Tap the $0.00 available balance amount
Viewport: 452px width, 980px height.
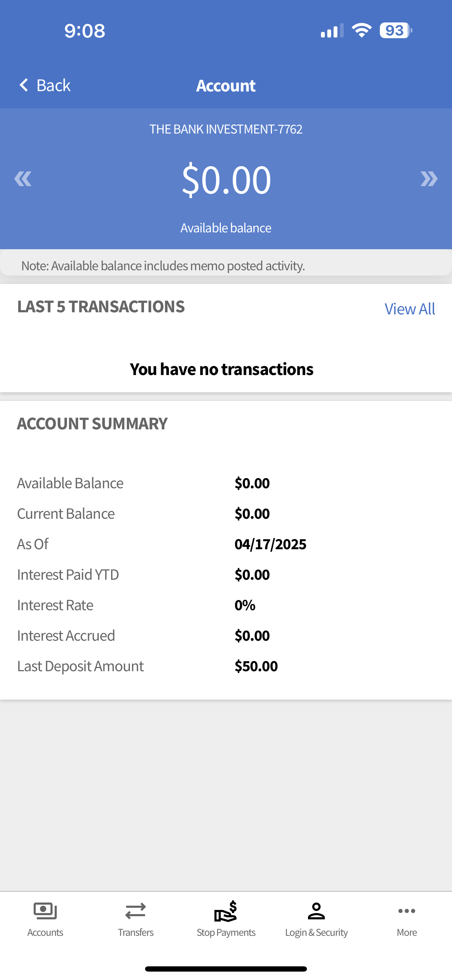[x=226, y=179]
